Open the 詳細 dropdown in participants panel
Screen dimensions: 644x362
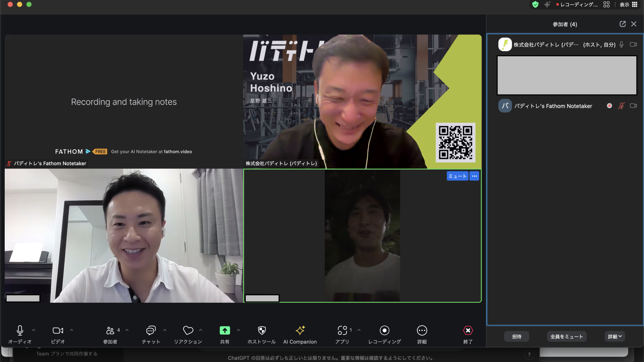[615, 337]
